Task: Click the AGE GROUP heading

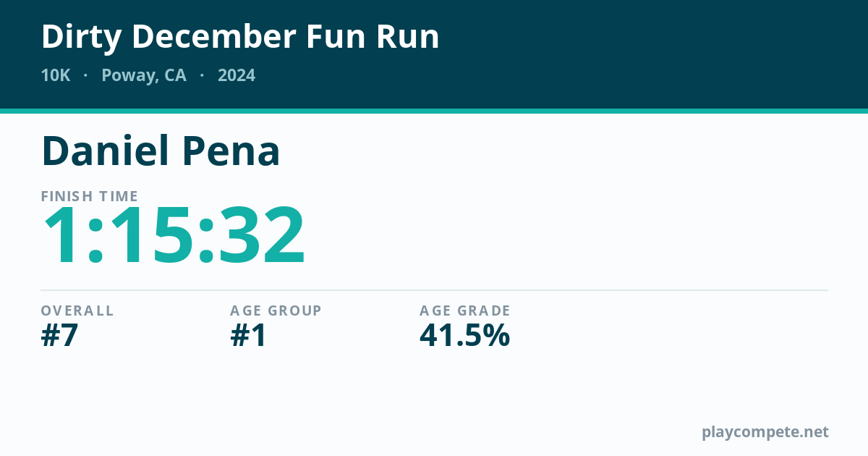Action: coord(276,311)
